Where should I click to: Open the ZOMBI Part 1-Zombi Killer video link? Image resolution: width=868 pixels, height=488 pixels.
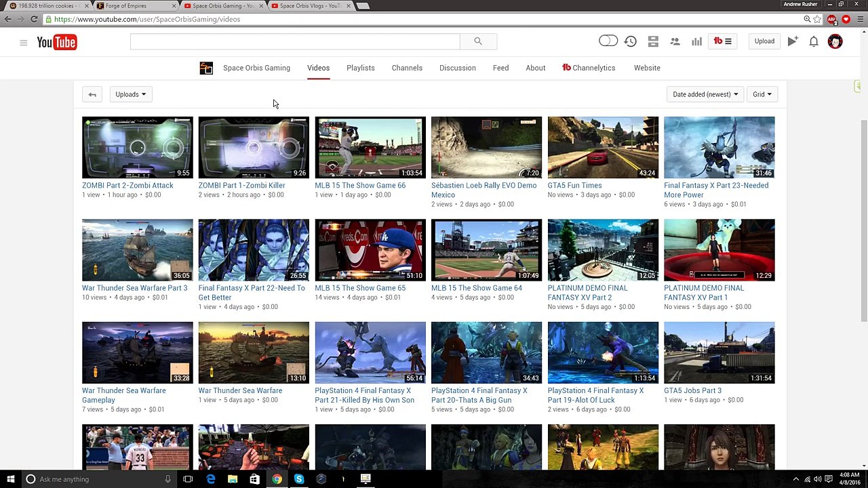coord(241,185)
